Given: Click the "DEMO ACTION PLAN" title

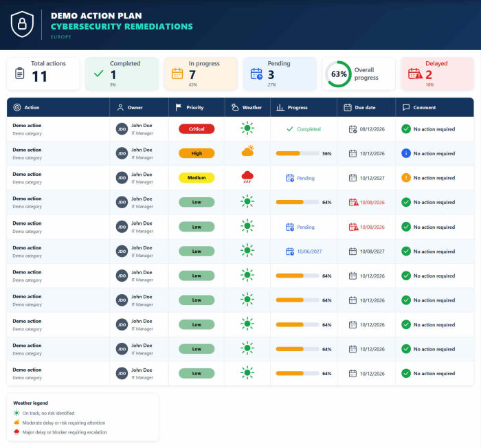Looking at the screenshot, I should pos(96,16).
